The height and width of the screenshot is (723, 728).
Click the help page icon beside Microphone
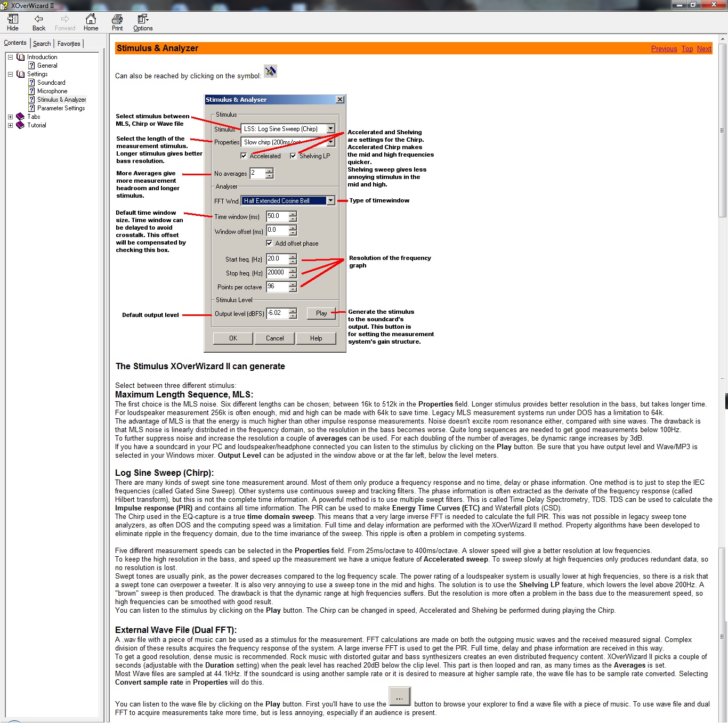click(x=31, y=91)
